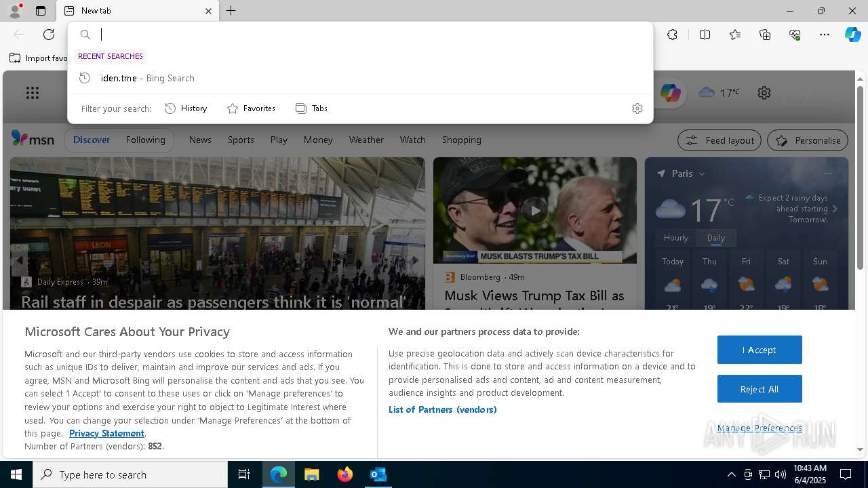
Task: Open Settings and more ellipsis menu
Action: click(825, 35)
